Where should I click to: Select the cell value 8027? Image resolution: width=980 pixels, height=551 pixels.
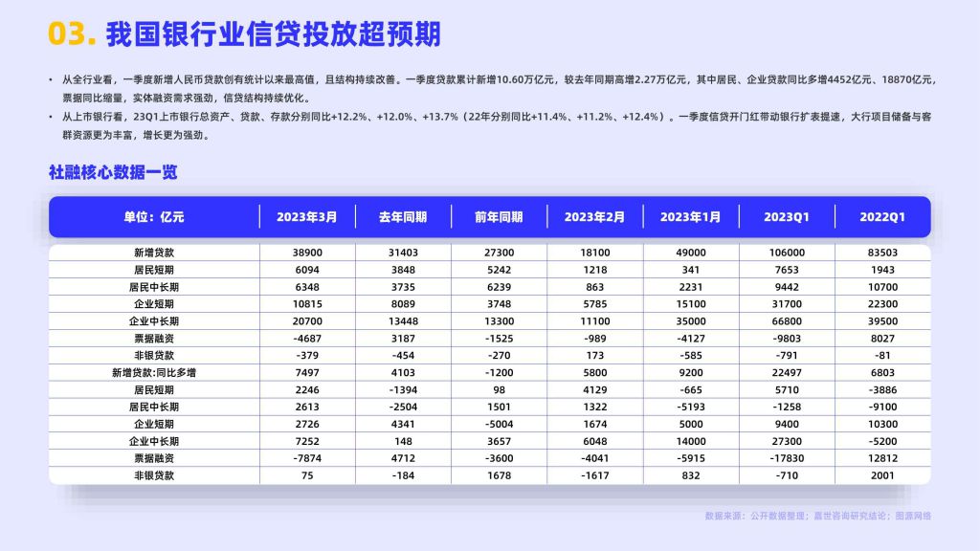pos(882,338)
